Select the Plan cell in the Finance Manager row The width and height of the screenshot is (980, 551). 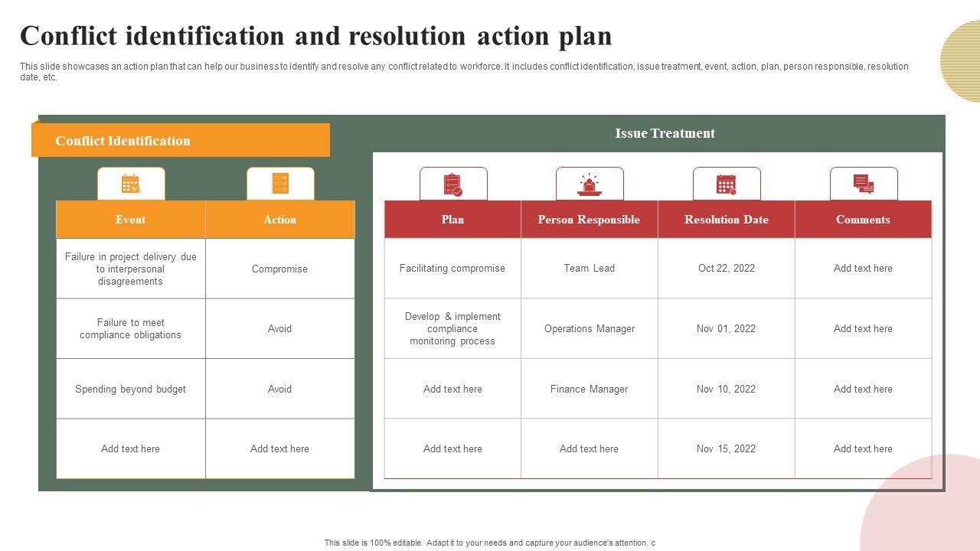tap(452, 389)
